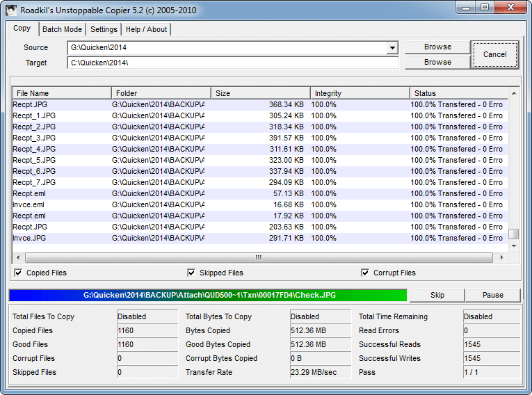This screenshot has width=532, height=395.
Task: Toggle the Copied Files checkbox
Action: (x=18, y=273)
